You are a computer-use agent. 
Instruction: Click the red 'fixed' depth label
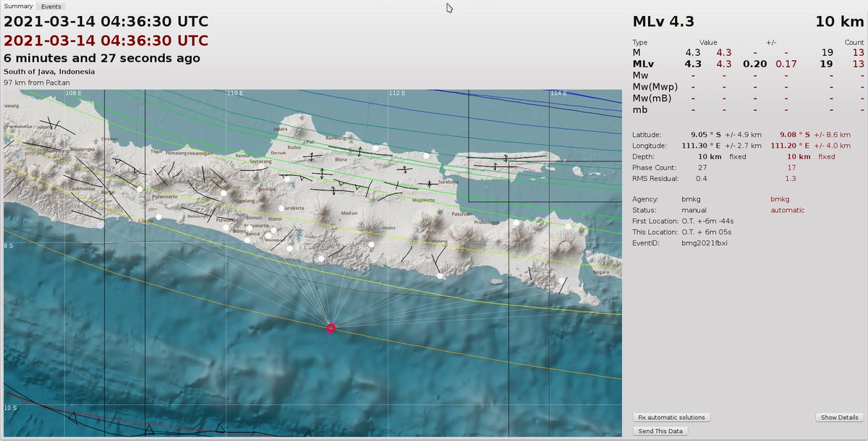(827, 156)
